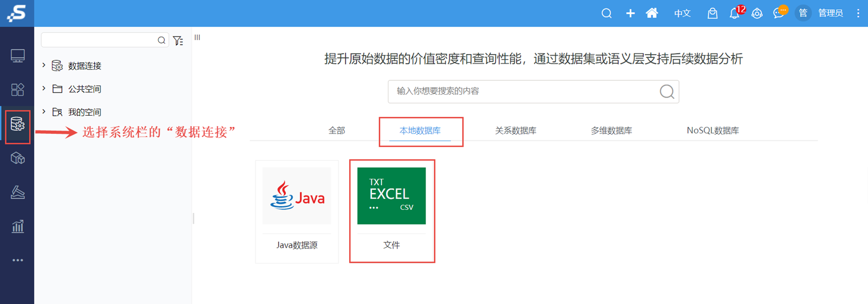Switch to the NoSQL数据库 tab
The width and height of the screenshot is (868, 304).
click(x=713, y=131)
